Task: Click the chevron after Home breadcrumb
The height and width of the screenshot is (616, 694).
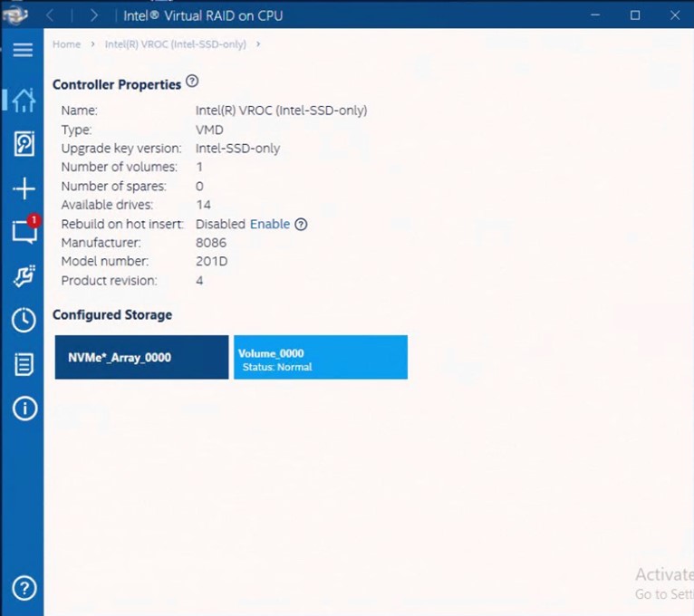Action: point(92,44)
